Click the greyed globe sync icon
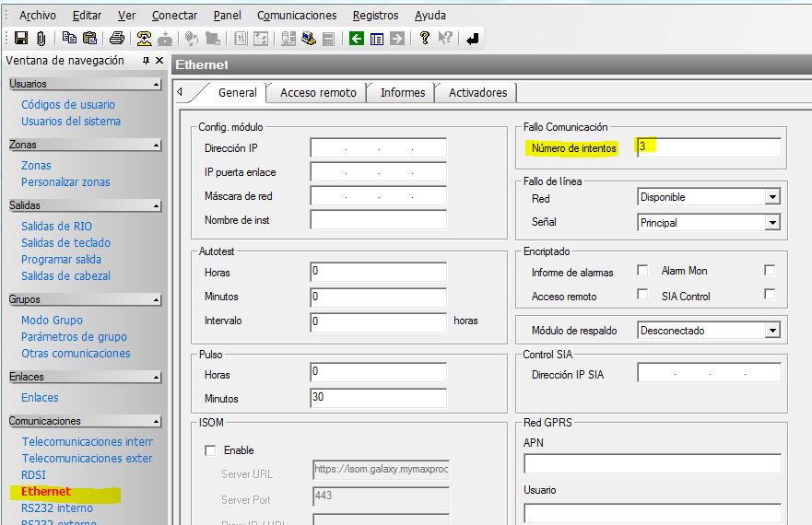The image size is (812, 525). pyautogui.click(x=192, y=39)
